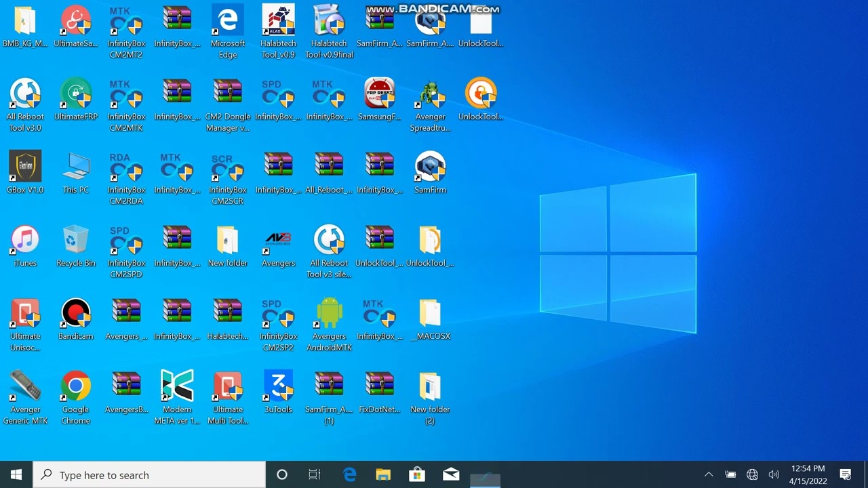Focus the Type here to search box
This screenshot has width=868, height=488.
(x=149, y=474)
